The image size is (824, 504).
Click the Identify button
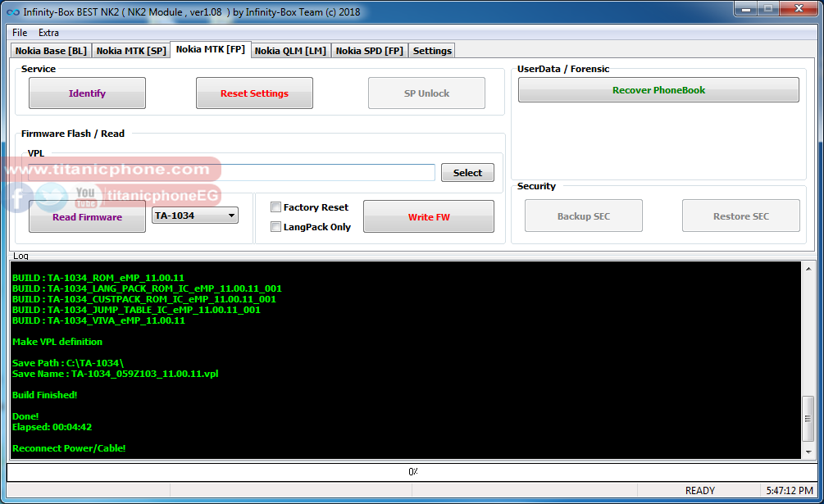coord(87,93)
